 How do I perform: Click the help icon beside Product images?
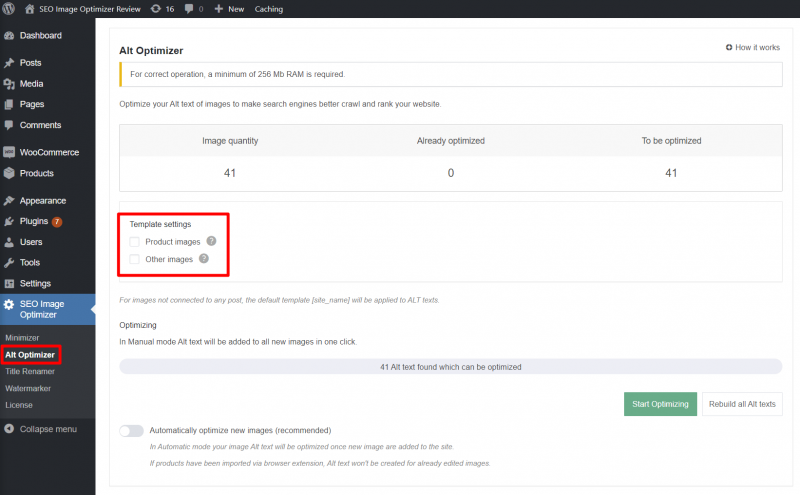(x=211, y=241)
